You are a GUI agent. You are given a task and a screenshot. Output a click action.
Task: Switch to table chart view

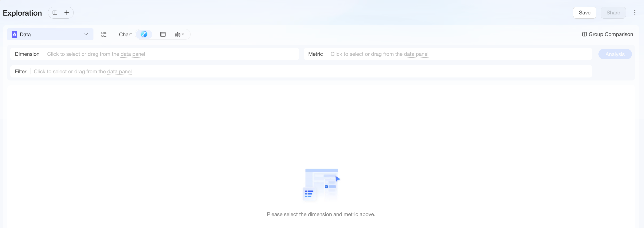163,34
